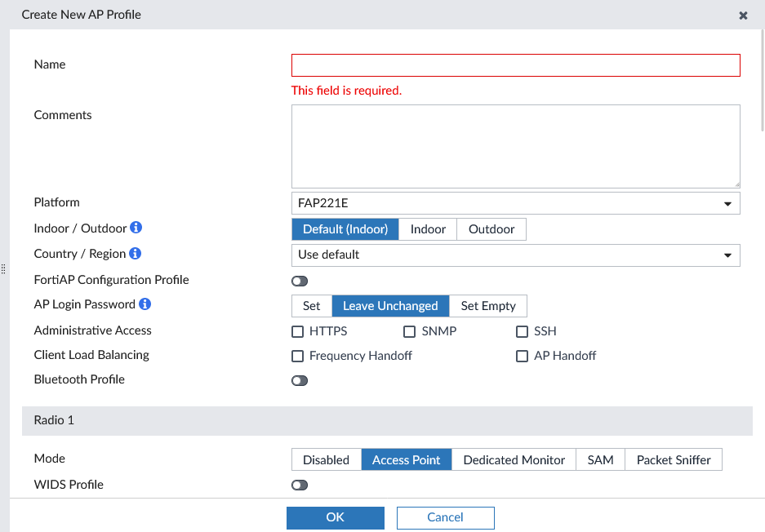Screen dimensions: 765x532
Task: Select Outdoor for Indoor / Outdoor setting
Action: tap(491, 229)
